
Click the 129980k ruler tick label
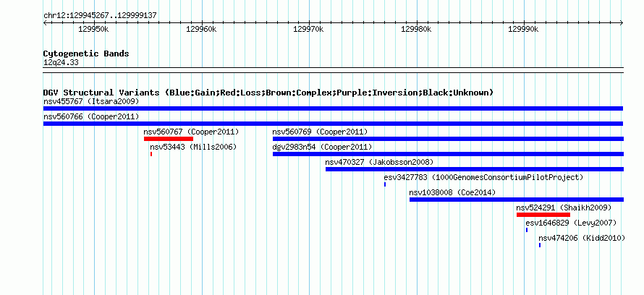(x=416, y=29)
